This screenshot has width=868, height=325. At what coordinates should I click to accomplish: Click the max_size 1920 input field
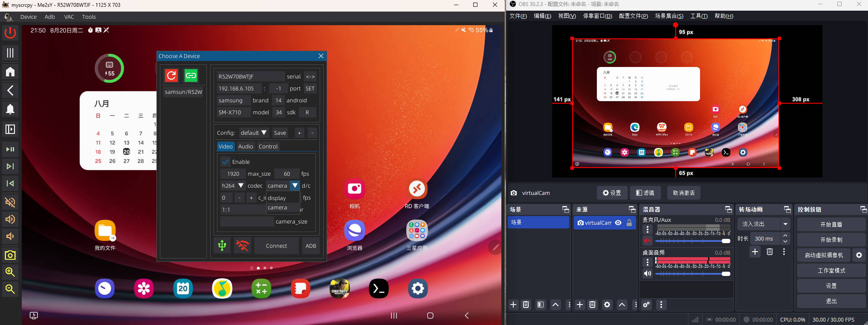tap(233, 174)
